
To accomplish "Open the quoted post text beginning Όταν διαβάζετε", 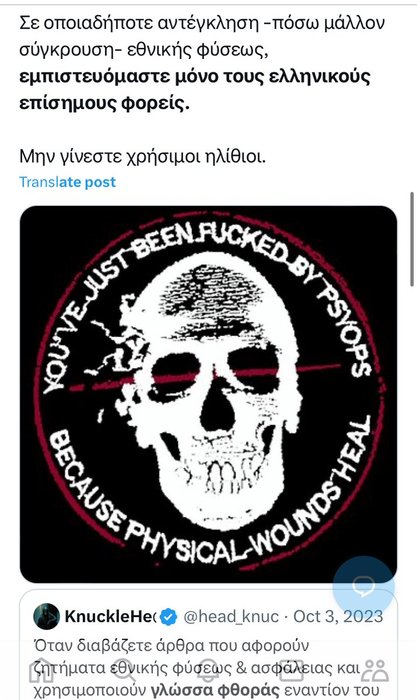I will point(205,668).
